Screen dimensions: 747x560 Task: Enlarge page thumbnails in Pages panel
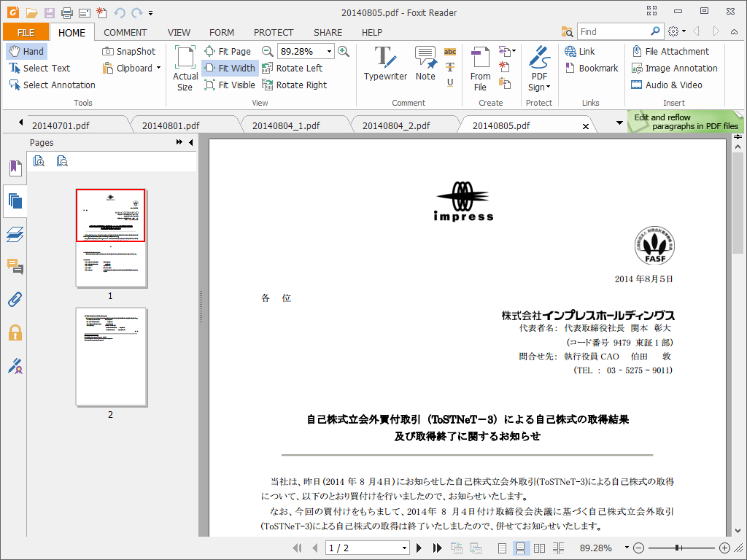tap(39, 161)
